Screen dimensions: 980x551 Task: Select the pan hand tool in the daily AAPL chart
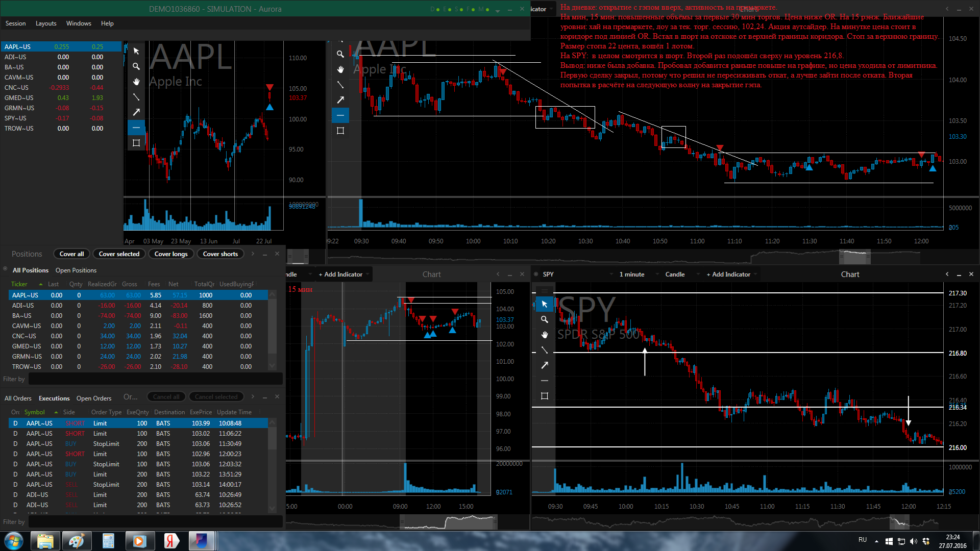tap(136, 82)
